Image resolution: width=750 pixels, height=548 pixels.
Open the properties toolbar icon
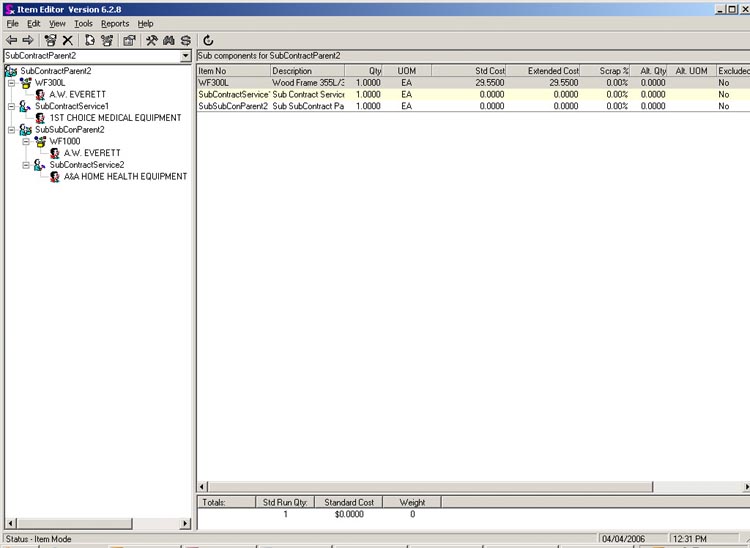coord(129,40)
